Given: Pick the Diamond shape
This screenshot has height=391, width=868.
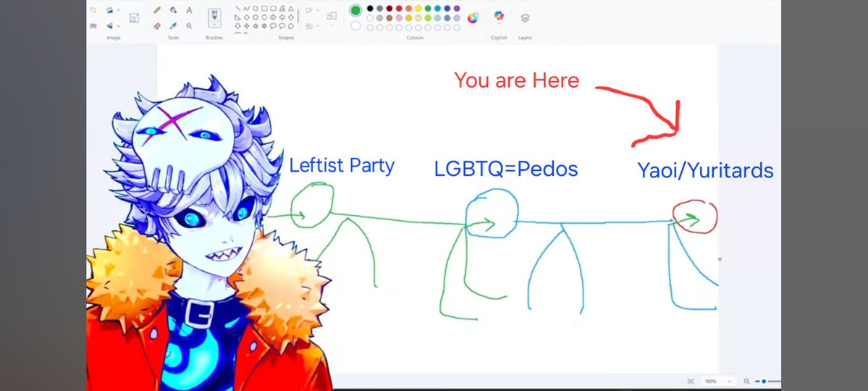Looking at the screenshot, I should [246, 17].
